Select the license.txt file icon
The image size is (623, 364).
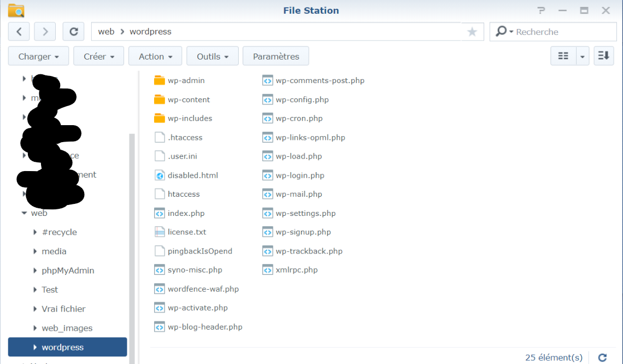click(x=160, y=232)
